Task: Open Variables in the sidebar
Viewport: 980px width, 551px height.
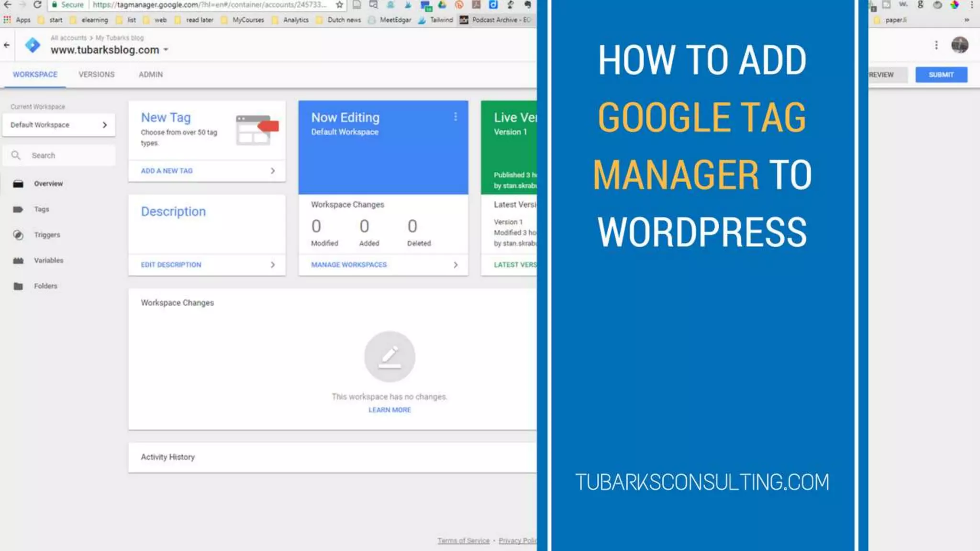Action: [x=48, y=260]
